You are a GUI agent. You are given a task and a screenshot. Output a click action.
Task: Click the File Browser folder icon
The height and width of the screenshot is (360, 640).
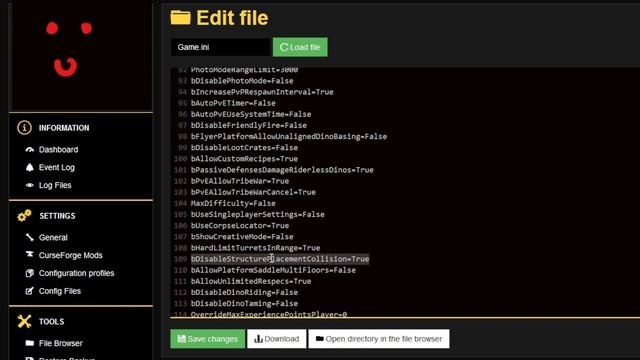(29, 343)
